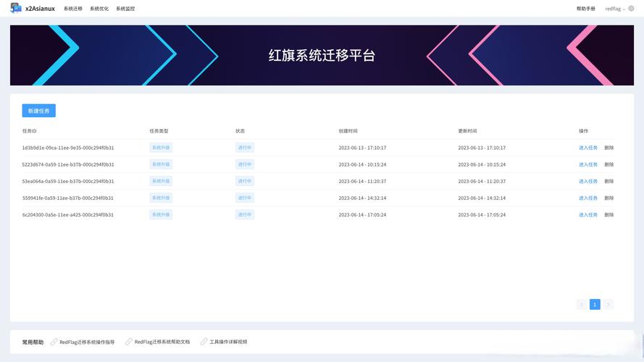This screenshot has height=362, width=644.
Task: Click 系统升级 tag in row 5223d674
Action: (161, 164)
